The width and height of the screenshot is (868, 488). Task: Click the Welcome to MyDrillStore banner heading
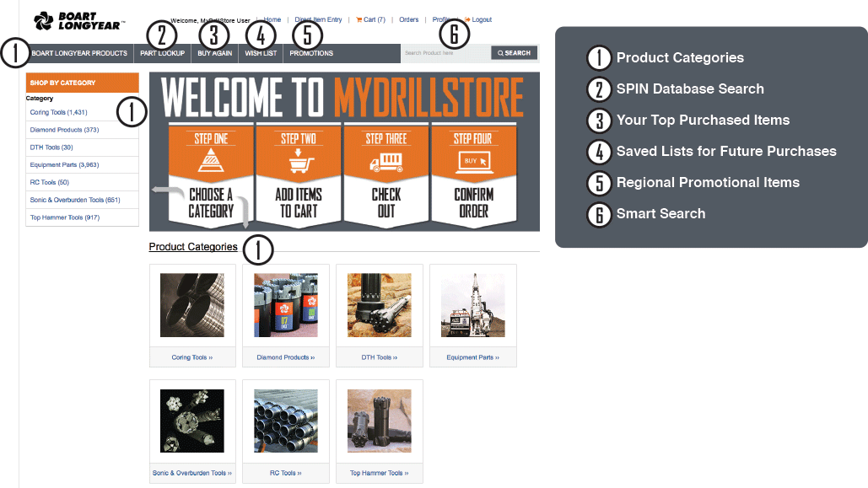click(x=342, y=98)
